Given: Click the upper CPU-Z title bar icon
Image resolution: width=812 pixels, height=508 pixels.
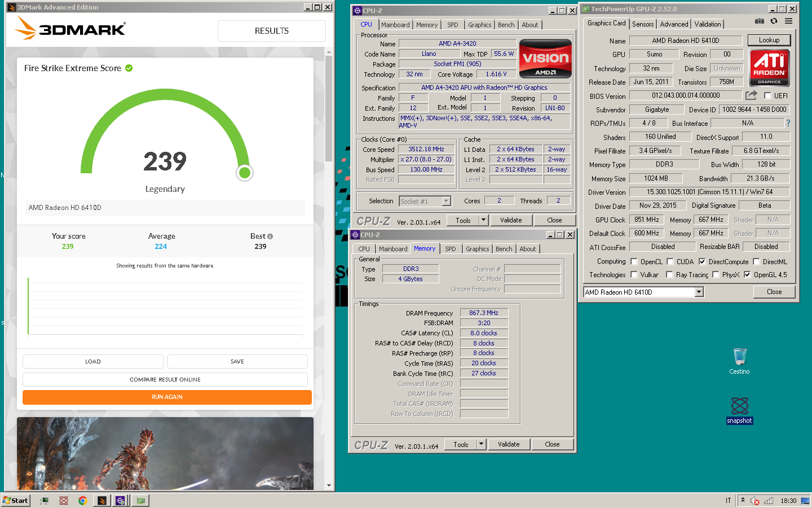Looking at the screenshot, I should (357, 11).
